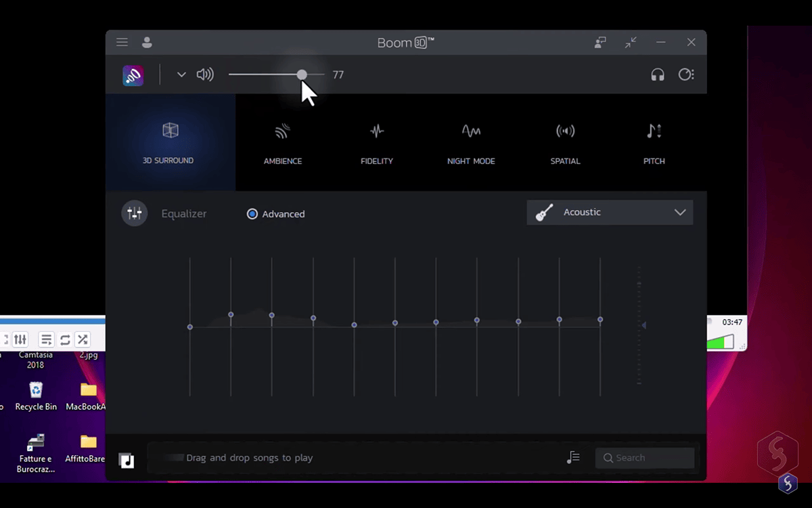The image size is (812, 508).
Task: Toggle repeat in the background media player
Action: coord(65,339)
